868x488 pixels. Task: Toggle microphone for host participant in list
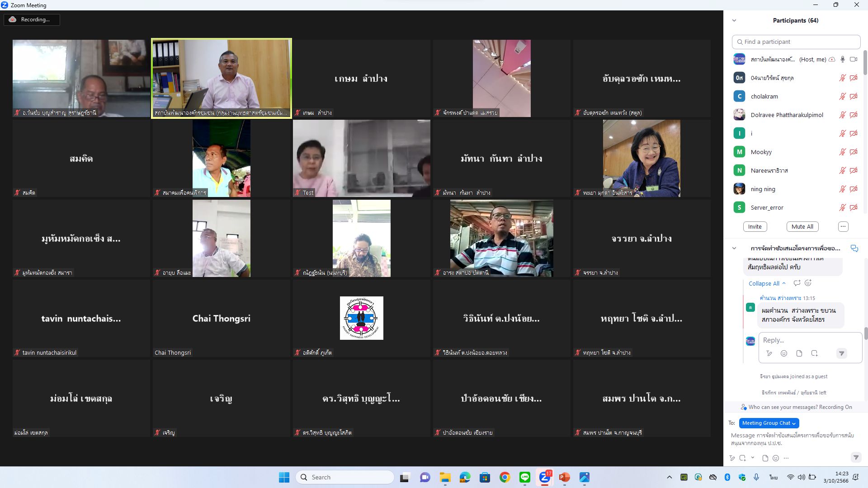(x=843, y=59)
